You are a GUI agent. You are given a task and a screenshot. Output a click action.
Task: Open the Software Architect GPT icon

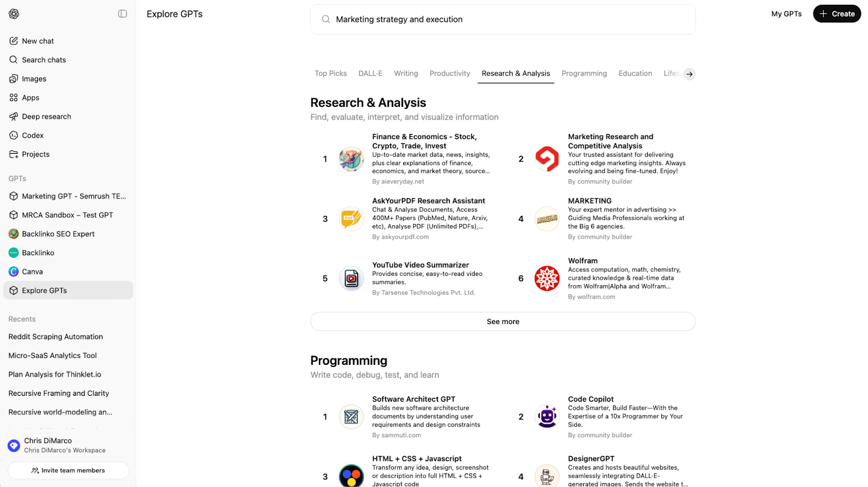[352, 417]
